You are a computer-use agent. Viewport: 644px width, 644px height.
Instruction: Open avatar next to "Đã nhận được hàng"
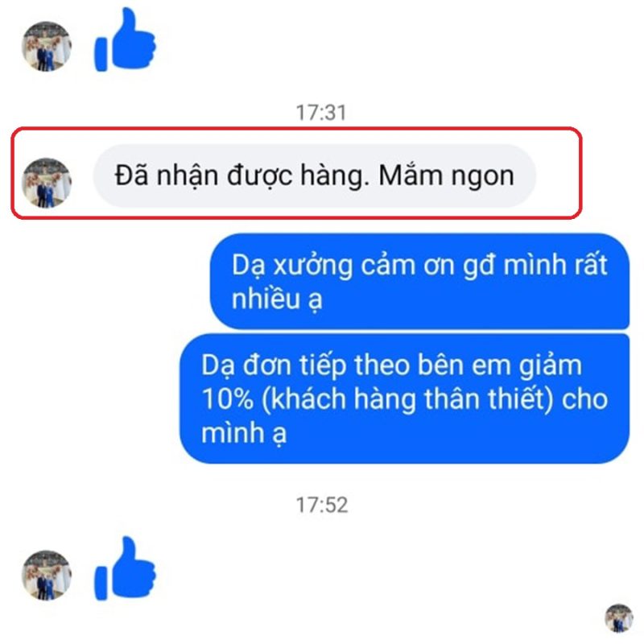(46, 183)
